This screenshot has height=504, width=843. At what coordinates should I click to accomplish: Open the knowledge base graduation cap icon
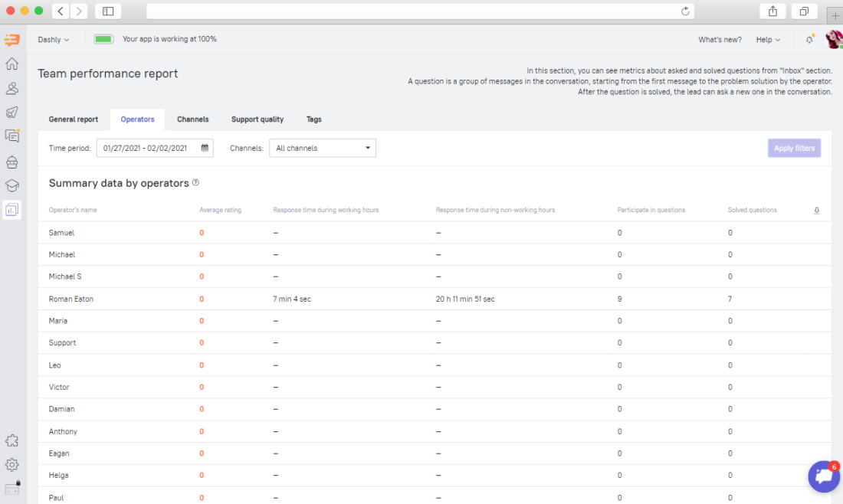point(11,185)
